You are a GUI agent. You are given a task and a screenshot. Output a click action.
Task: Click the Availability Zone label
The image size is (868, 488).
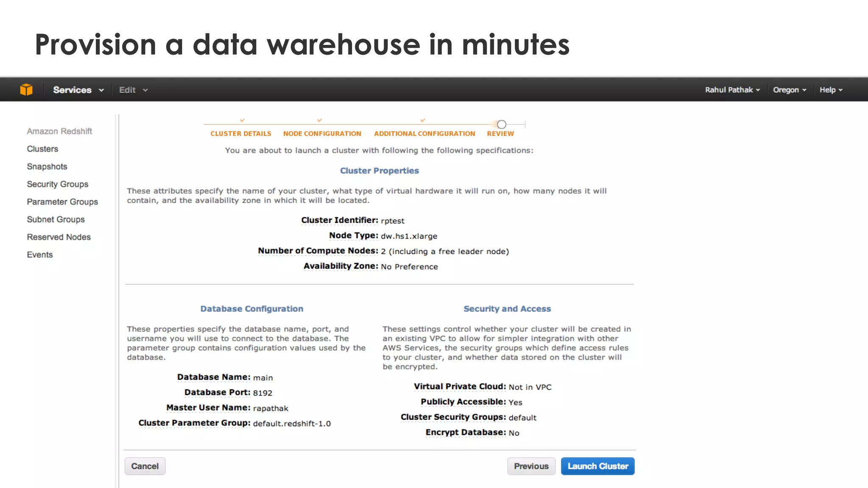pos(341,266)
